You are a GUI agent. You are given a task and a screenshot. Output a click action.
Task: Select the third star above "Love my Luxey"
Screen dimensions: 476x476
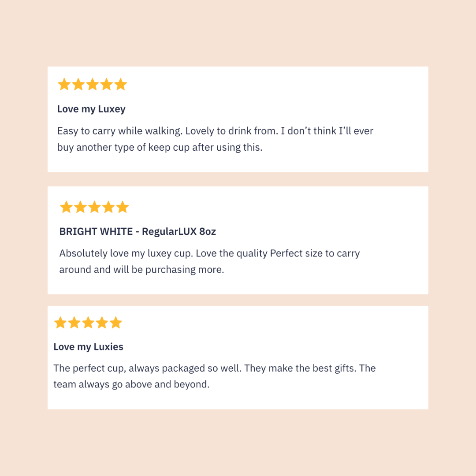(93, 84)
